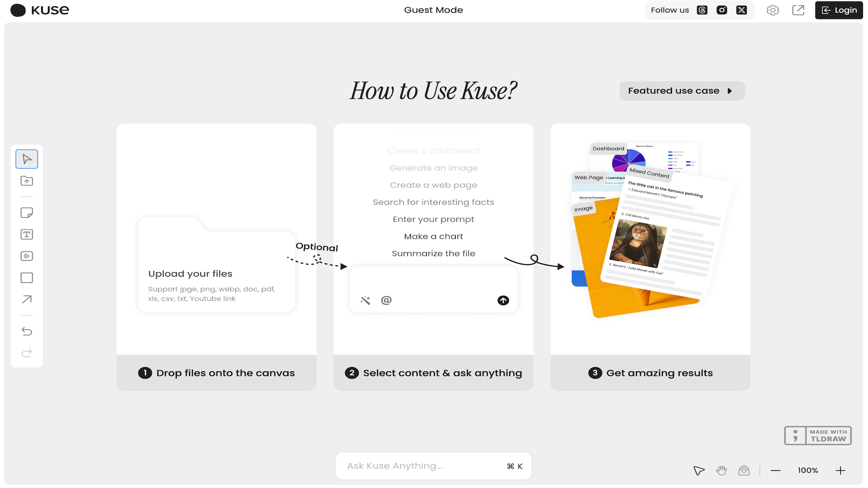
Task: Select the sticky note tool
Action: (27, 212)
